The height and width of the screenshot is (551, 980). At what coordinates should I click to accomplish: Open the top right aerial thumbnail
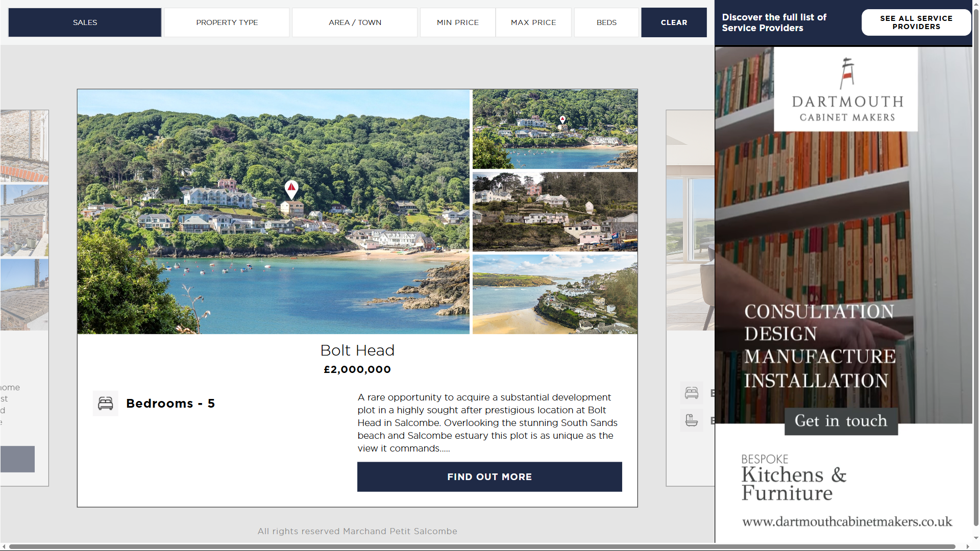coord(555,129)
